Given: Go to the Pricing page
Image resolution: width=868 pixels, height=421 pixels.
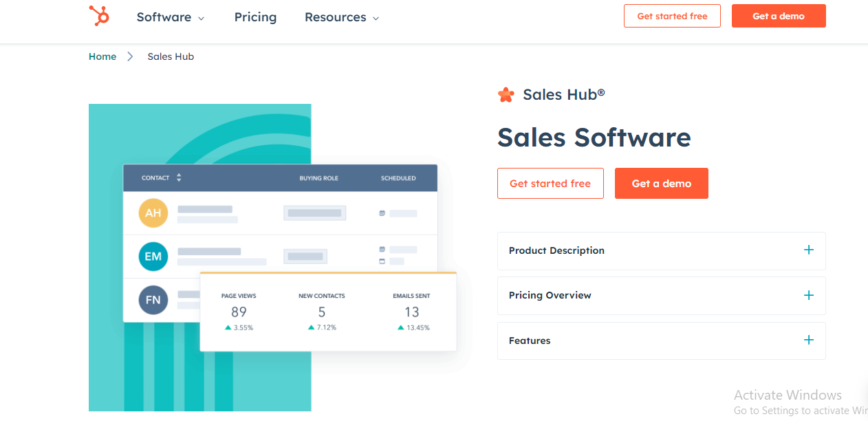Looking at the screenshot, I should (x=255, y=17).
